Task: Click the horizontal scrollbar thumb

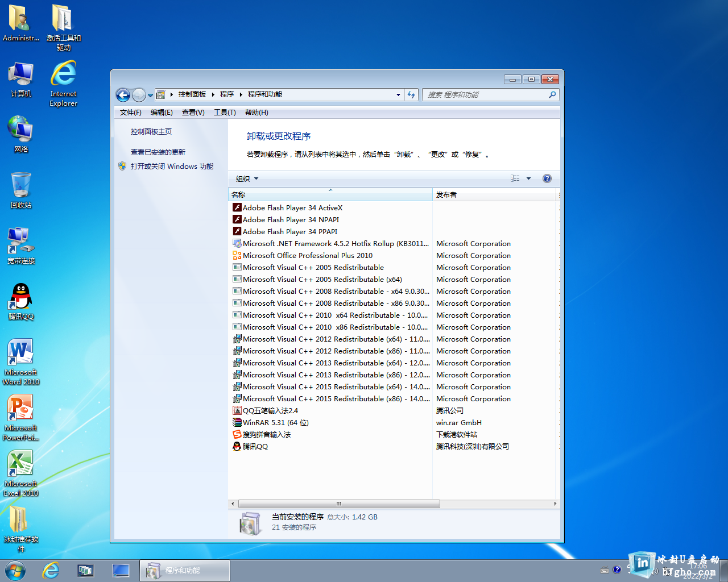Action: [x=339, y=504]
